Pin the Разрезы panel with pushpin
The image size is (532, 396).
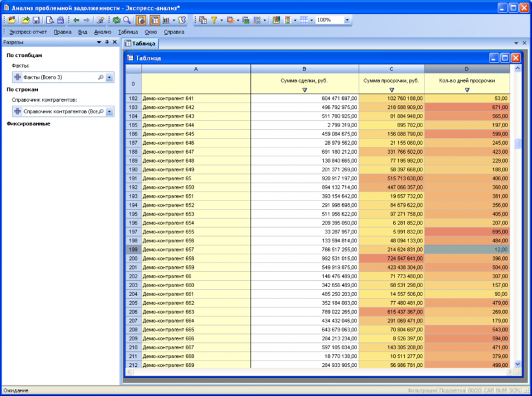point(106,42)
